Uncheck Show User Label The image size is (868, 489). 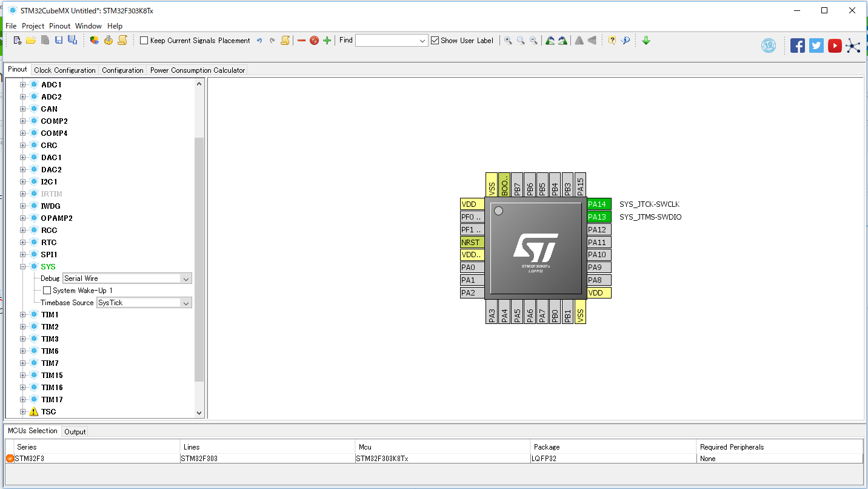(x=435, y=40)
